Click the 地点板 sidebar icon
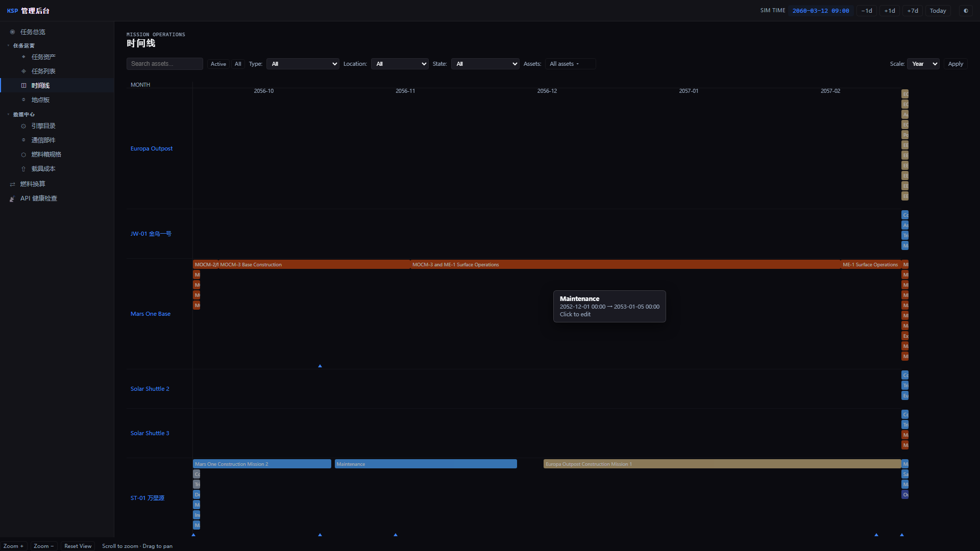Viewport: 980px width, 551px height. coord(23,100)
